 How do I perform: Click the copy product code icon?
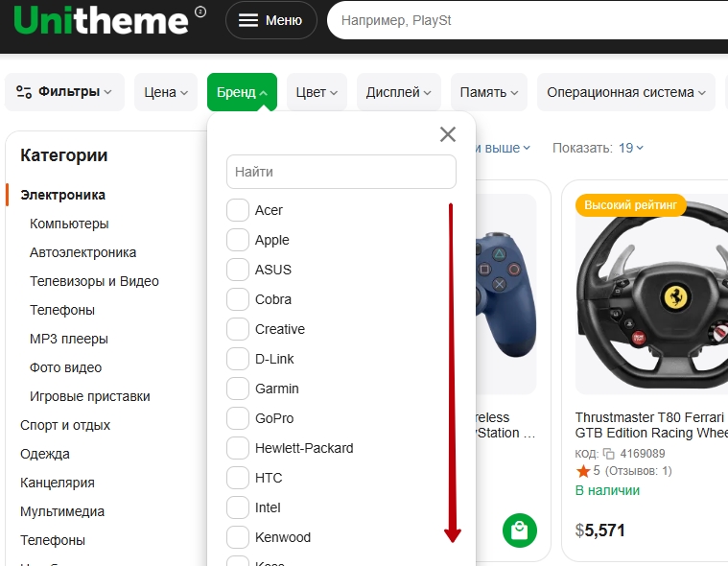coord(608,454)
